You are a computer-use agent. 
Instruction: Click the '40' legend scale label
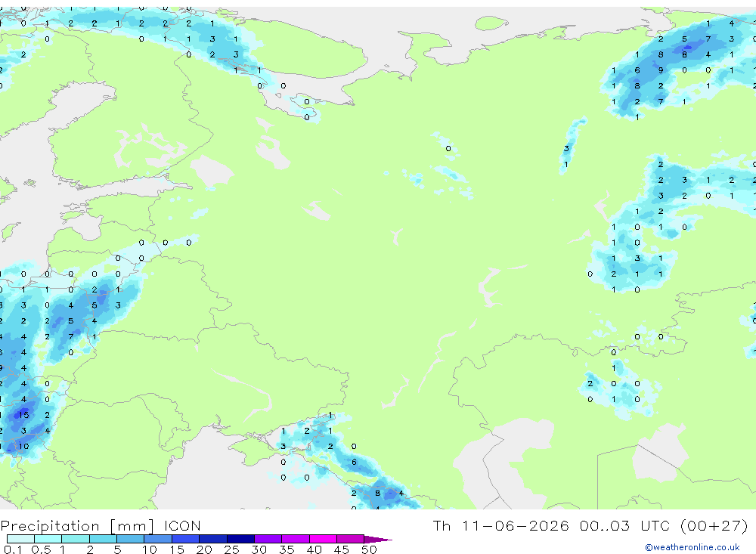tap(314, 549)
